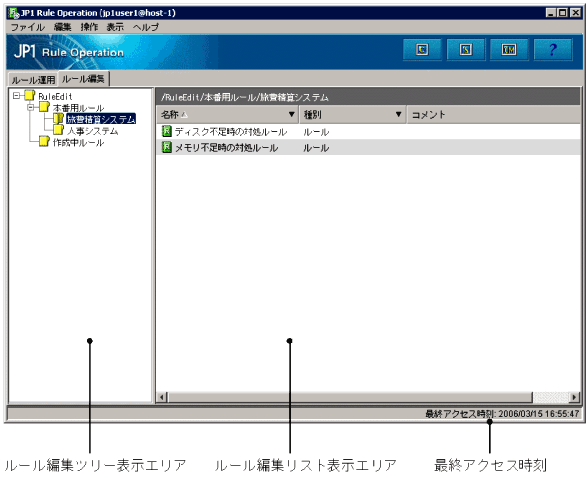Click rule icon beside メモリ不足時の対処ルール
Image resolution: width=588 pixels, height=478 pixels.
[x=166, y=147]
